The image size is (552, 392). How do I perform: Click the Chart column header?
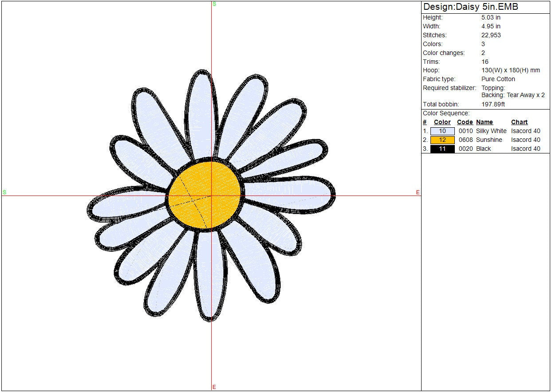tap(519, 122)
